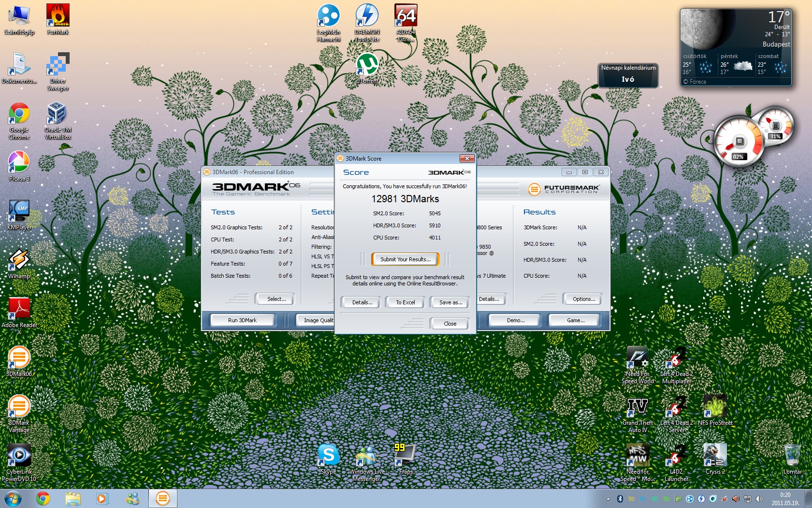The height and width of the screenshot is (508, 812).
Task: Click Run 3DMark button
Action: click(x=242, y=320)
